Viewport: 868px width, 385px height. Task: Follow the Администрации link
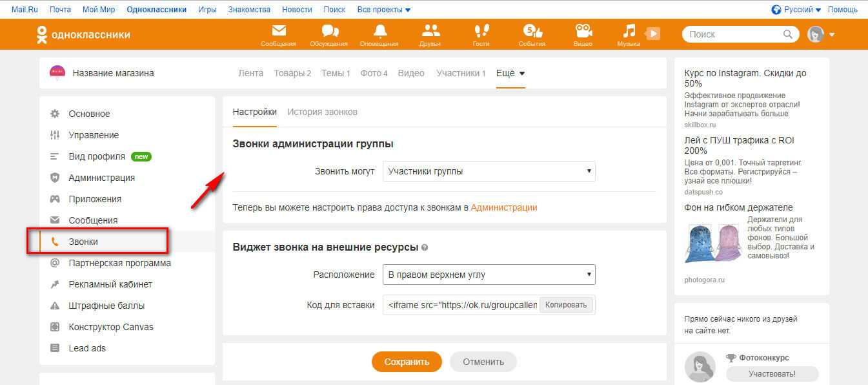[x=503, y=207]
